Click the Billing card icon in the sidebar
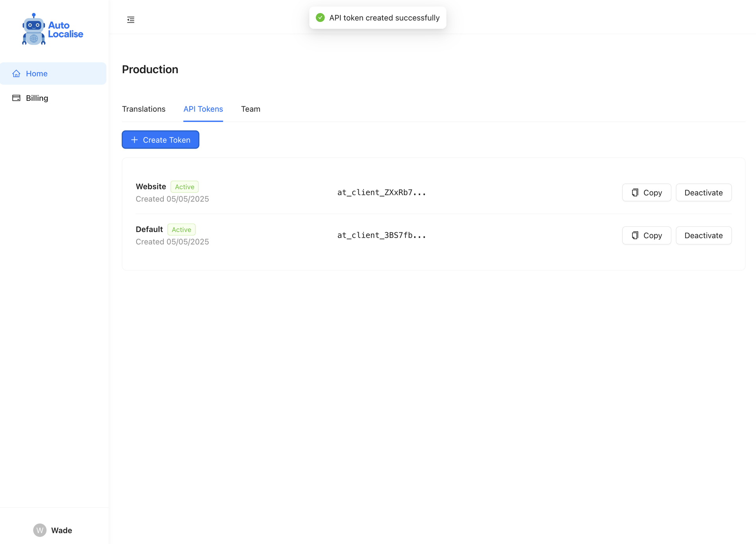This screenshot has width=756, height=544. pyautogui.click(x=16, y=98)
